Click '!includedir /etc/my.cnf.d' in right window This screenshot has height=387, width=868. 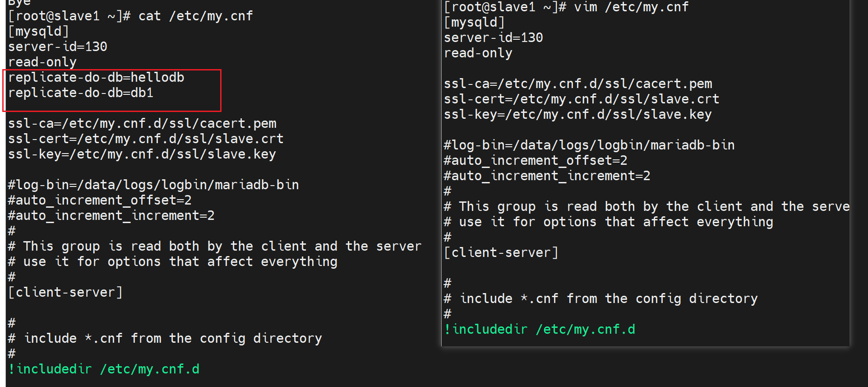coord(540,330)
